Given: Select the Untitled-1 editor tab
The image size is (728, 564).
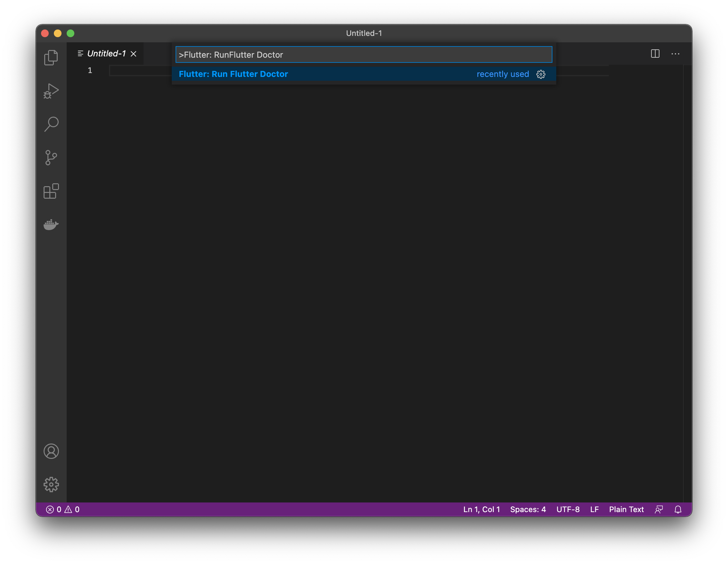Looking at the screenshot, I should [106, 54].
